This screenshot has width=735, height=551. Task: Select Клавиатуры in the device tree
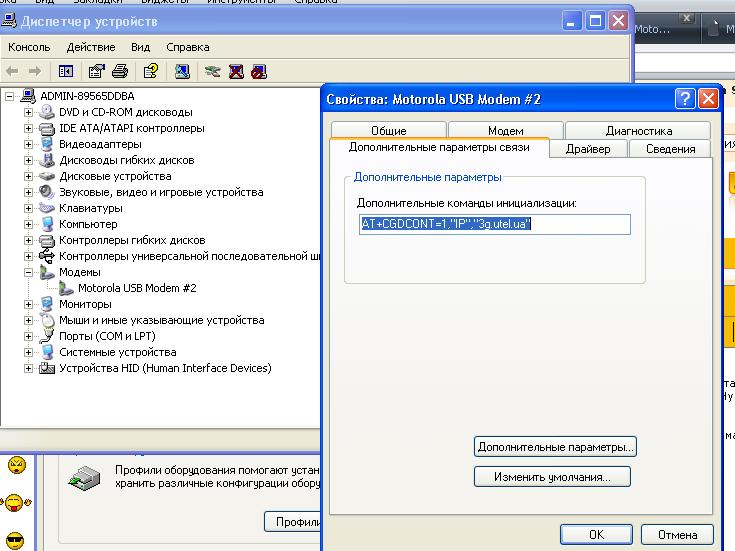click(x=90, y=208)
